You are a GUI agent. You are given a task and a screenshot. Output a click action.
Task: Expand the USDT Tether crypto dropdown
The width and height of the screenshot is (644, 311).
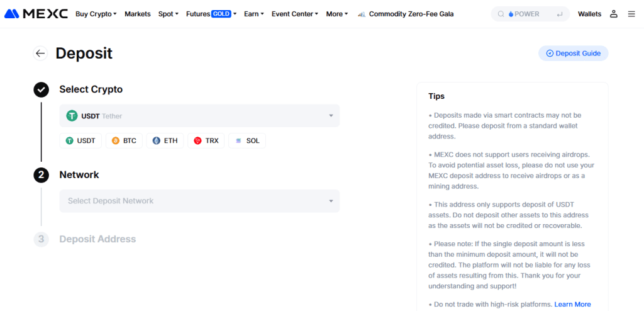click(x=199, y=116)
